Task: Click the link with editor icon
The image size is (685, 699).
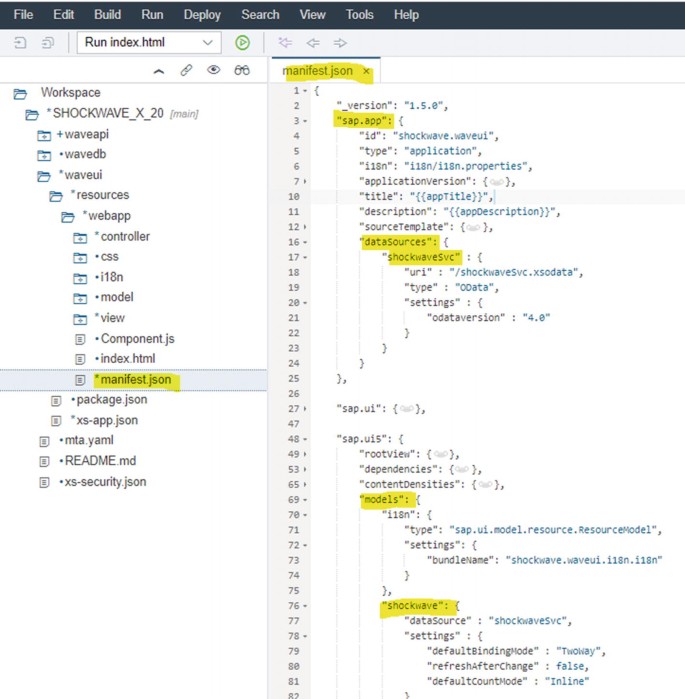Action: click(186, 71)
